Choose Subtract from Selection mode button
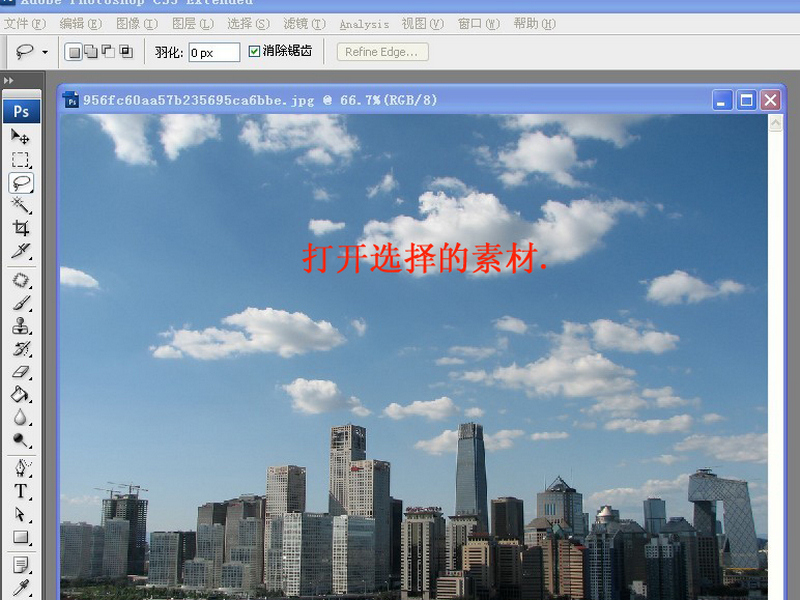 108,52
